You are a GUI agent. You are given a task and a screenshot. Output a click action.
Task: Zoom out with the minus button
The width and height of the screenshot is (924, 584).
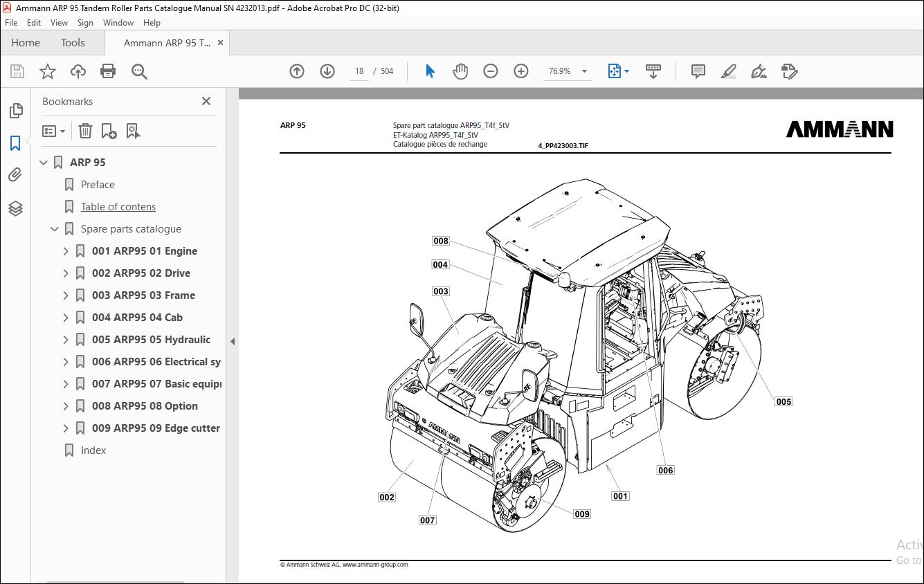pyautogui.click(x=491, y=71)
